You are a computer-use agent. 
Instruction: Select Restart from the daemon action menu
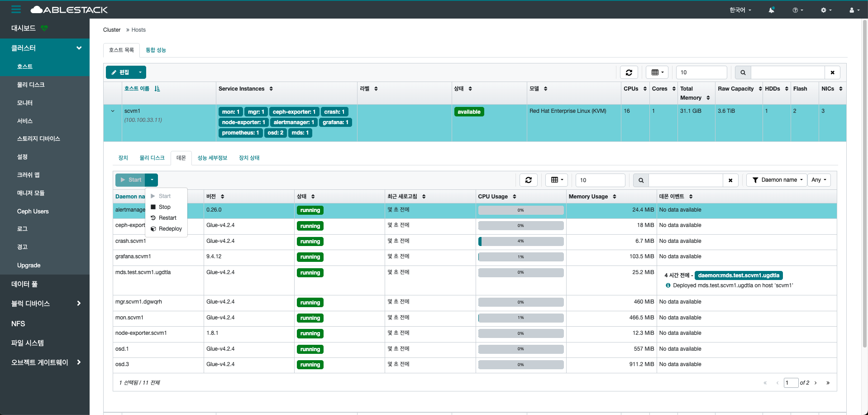tap(167, 218)
